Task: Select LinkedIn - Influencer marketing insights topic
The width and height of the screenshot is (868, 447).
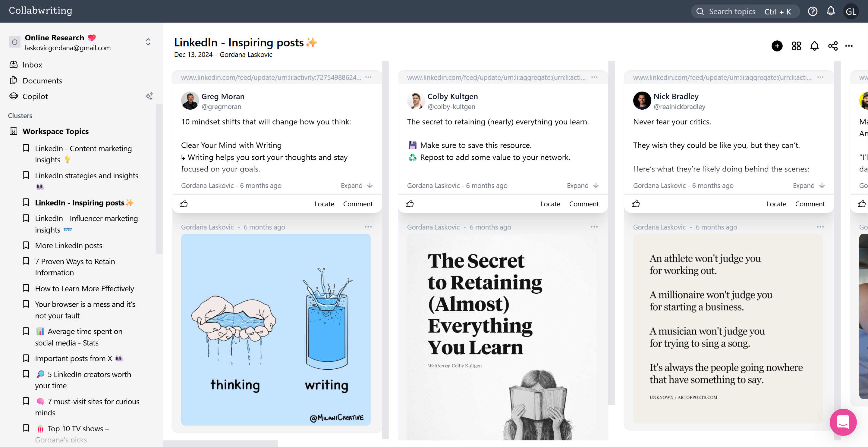Action: [86, 224]
